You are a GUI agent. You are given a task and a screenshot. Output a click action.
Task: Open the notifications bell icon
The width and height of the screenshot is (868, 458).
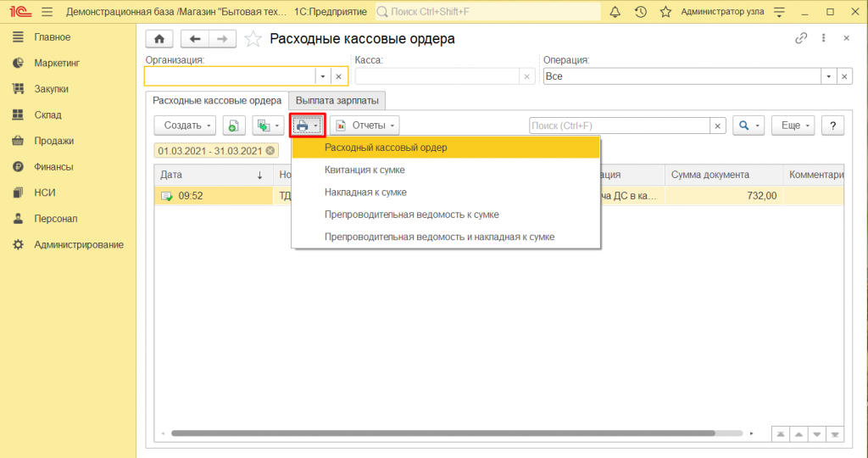tap(615, 12)
